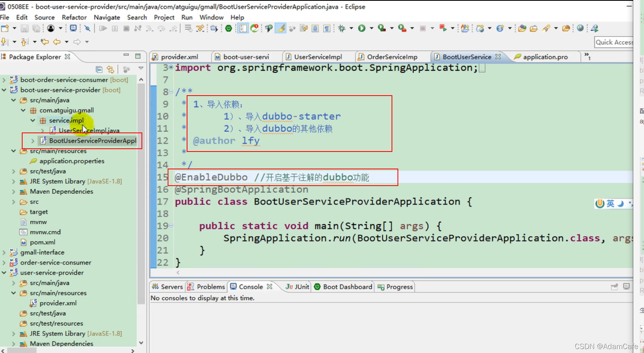This screenshot has width=644, height=353.
Task: Click the Resume debug icon
Action: (103, 28)
